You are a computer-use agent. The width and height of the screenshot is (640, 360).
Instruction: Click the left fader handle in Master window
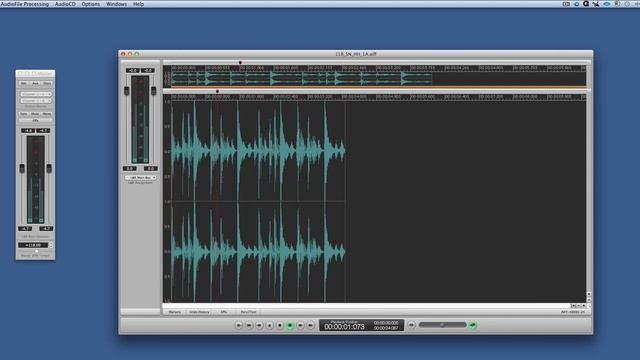[22, 168]
